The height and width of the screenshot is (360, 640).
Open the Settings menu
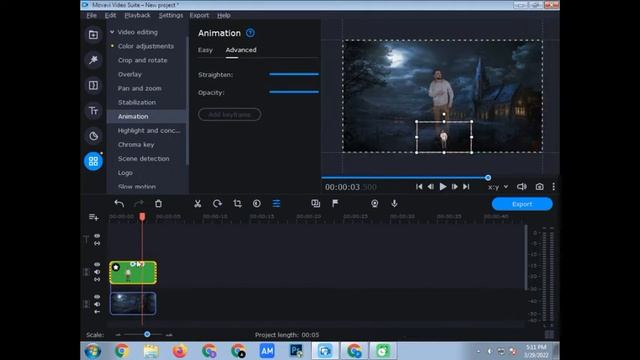tap(171, 16)
